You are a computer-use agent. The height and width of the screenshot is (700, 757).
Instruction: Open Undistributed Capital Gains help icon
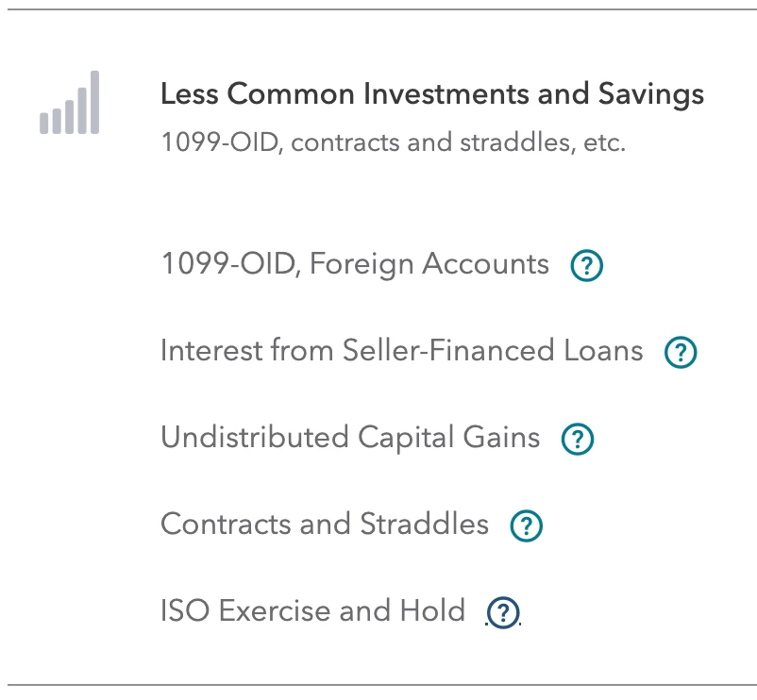click(578, 439)
